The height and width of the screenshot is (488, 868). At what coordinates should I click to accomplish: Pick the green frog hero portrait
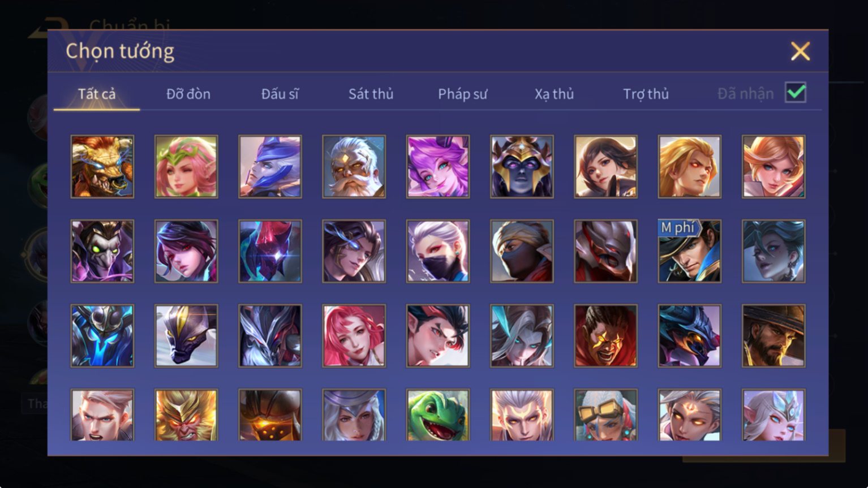[x=438, y=414]
